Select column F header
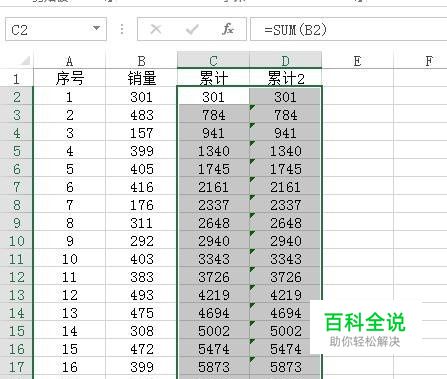The width and height of the screenshot is (447, 379). [x=421, y=61]
